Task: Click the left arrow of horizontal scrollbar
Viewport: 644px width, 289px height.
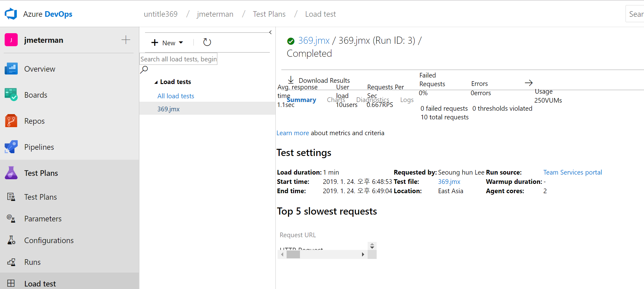Action: 282,255
